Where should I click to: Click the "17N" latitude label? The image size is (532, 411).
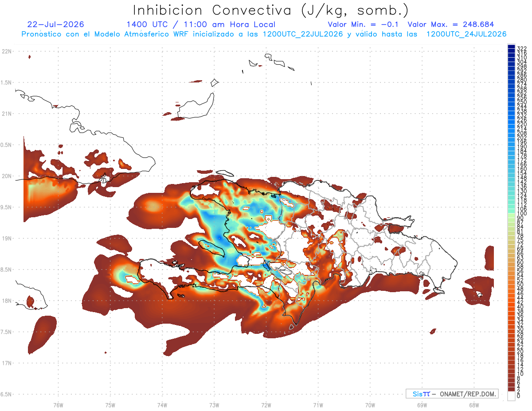[7, 363]
